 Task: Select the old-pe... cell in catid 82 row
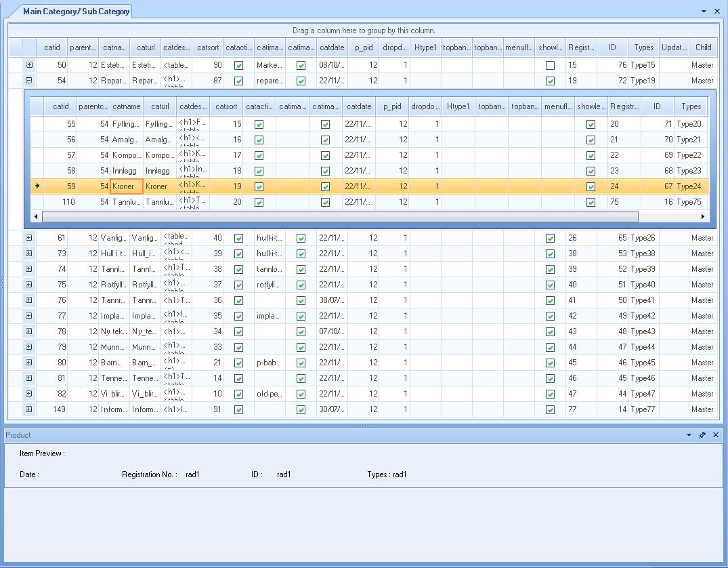[x=270, y=393]
